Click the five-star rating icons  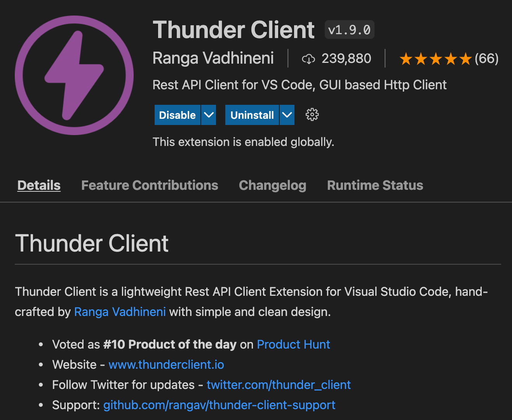tap(435, 59)
